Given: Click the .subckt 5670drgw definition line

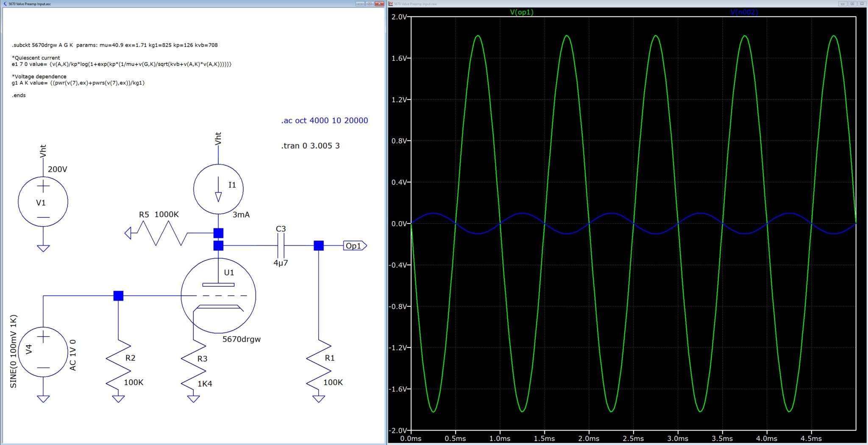Looking at the screenshot, I should tap(115, 45).
